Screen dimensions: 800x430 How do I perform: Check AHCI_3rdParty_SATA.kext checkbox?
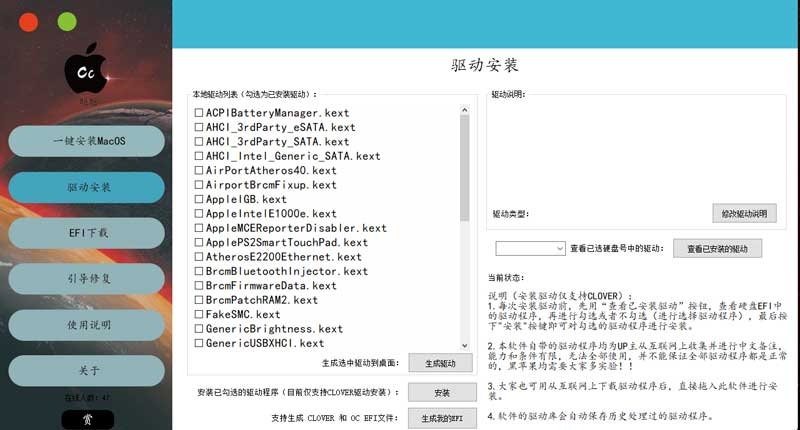pyautogui.click(x=198, y=141)
